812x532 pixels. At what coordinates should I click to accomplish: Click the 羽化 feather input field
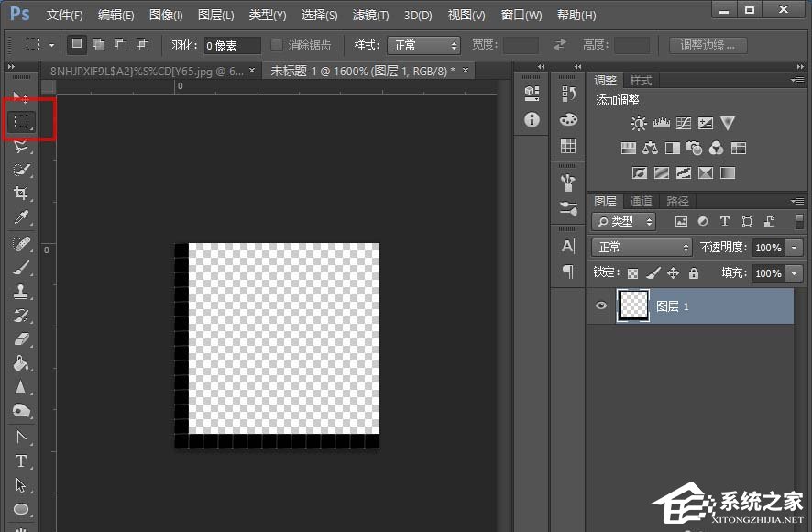point(233,45)
